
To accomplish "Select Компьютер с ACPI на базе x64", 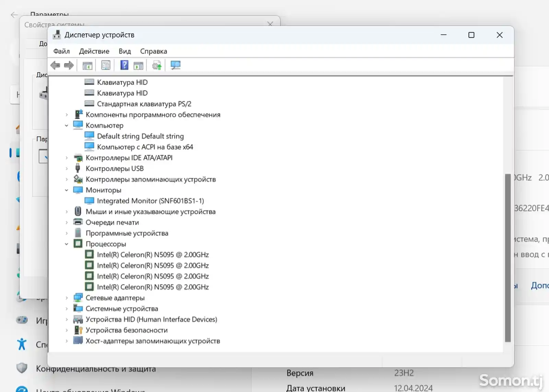I will 145,147.
